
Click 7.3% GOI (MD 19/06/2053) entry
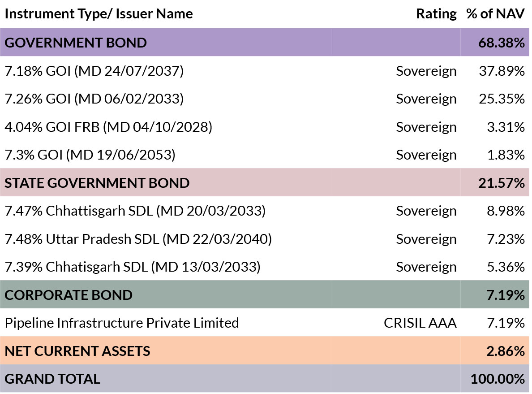tap(90, 155)
